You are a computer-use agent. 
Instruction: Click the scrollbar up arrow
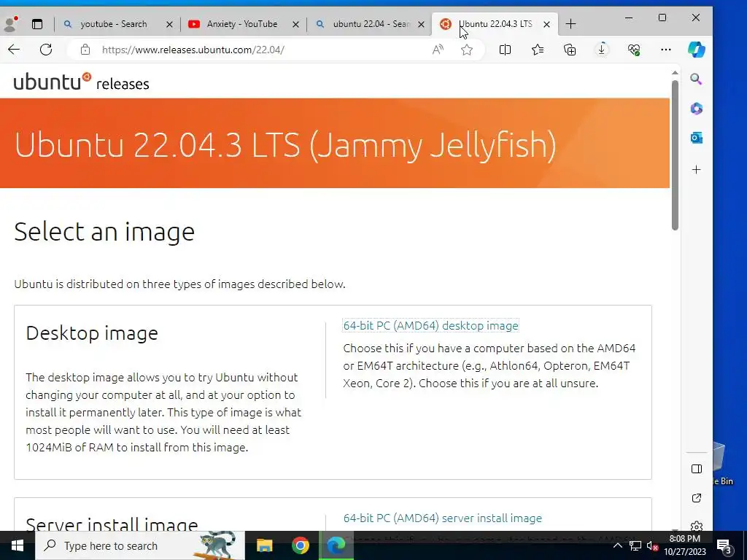[675, 73]
